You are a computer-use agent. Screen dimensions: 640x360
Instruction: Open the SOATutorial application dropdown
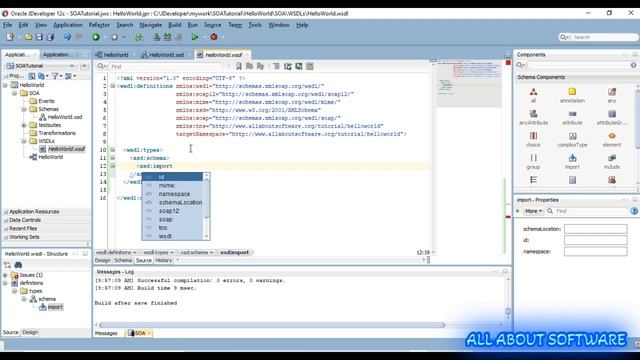point(72,66)
